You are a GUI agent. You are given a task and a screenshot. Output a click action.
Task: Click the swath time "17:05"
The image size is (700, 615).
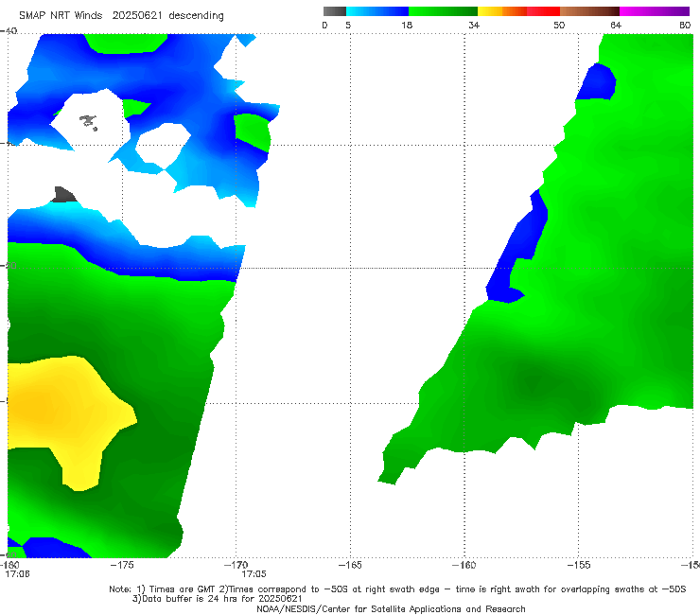(254, 574)
